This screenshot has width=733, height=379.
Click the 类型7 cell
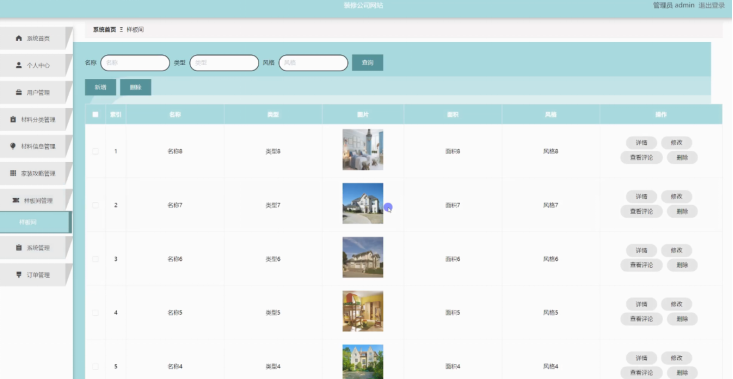tap(273, 205)
